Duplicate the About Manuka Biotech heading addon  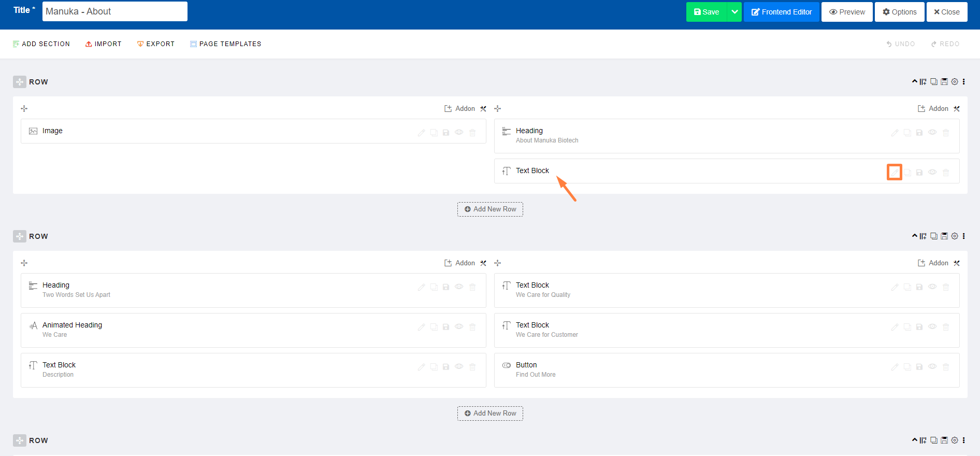(907, 133)
